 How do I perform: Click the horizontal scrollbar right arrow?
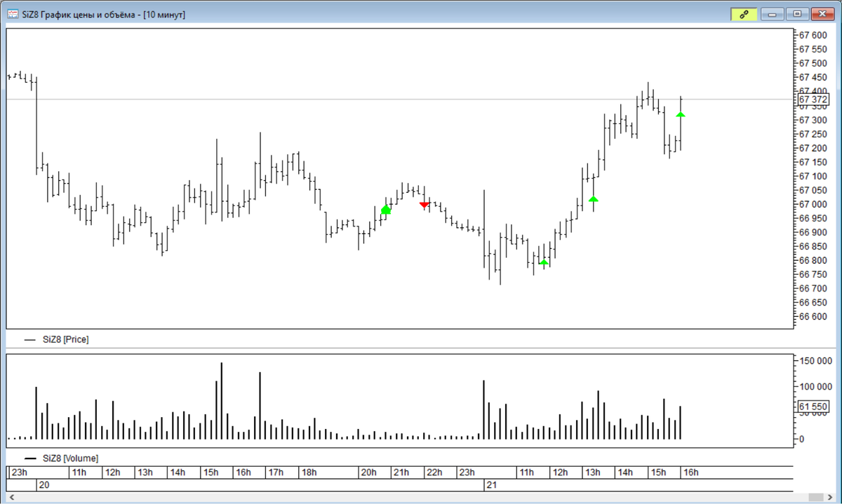click(830, 497)
